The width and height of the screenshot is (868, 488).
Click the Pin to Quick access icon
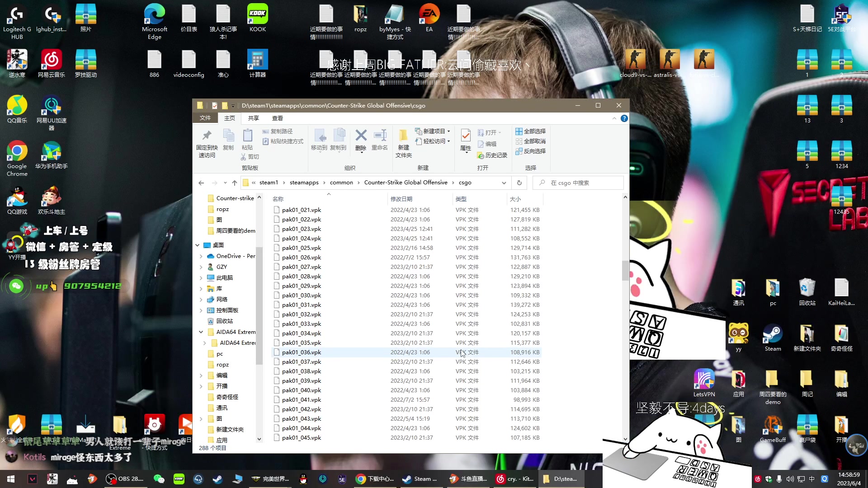click(x=207, y=136)
